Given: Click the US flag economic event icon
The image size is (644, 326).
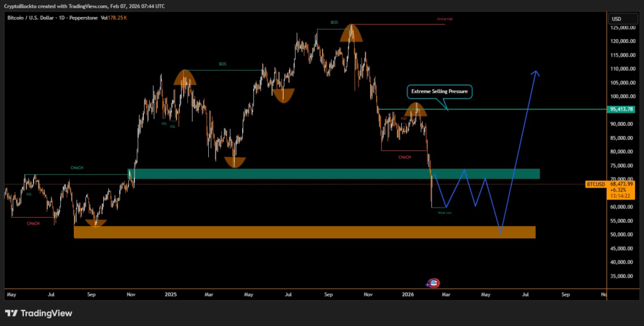Looking at the screenshot, I should pyautogui.click(x=433, y=283).
